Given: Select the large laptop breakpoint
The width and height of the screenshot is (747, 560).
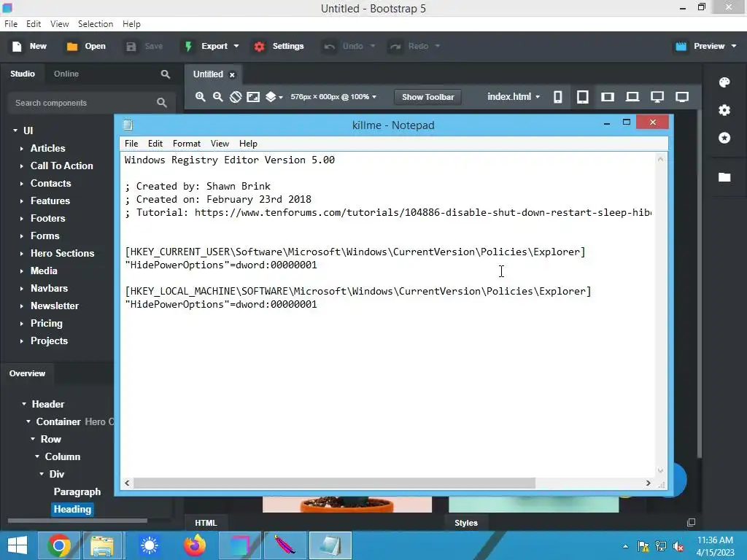Looking at the screenshot, I should click(x=632, y=97).
